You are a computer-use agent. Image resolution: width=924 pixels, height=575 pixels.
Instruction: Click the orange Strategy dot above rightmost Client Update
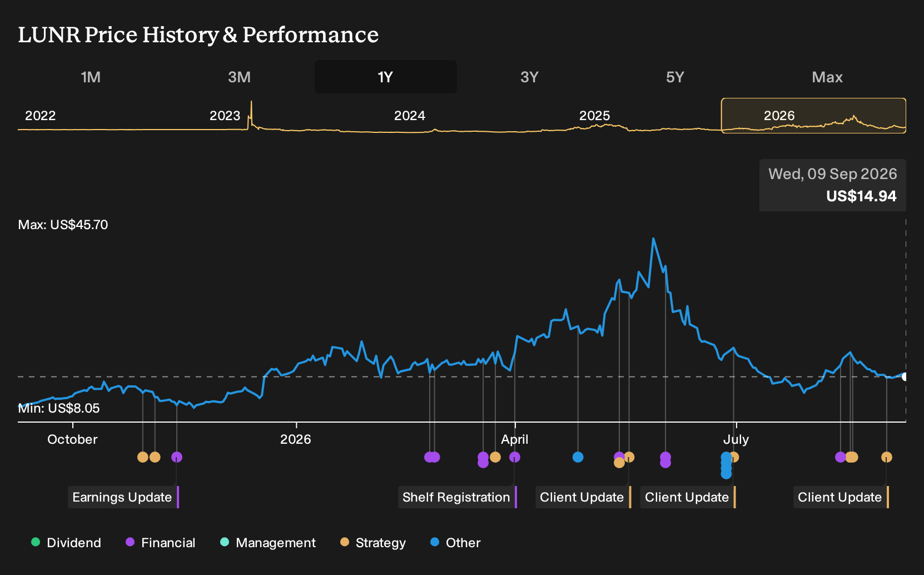click(887, 457)
